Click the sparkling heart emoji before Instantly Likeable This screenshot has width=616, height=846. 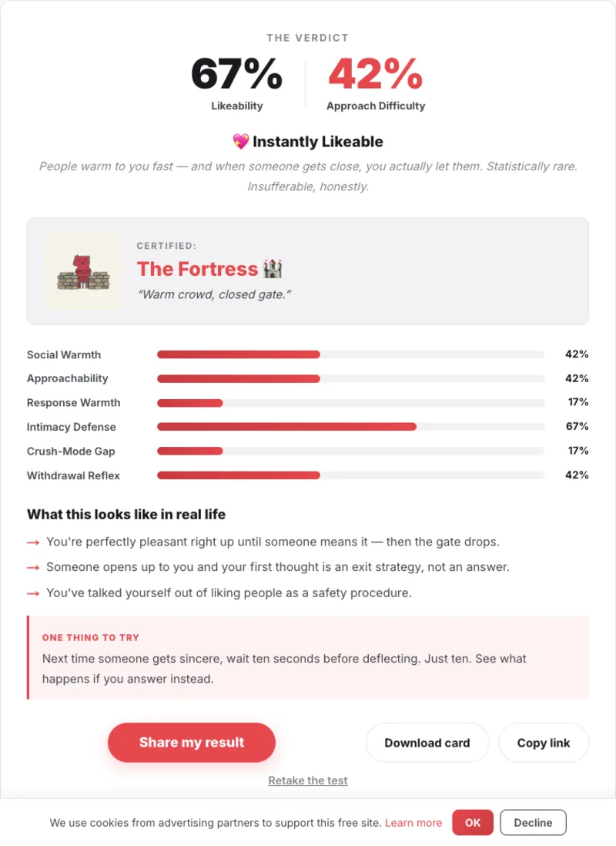click(x=240, y=141)
